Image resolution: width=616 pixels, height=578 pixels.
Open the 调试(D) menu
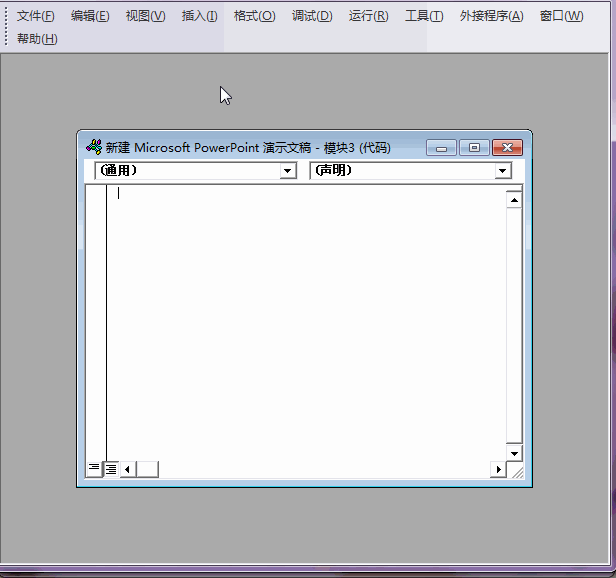click(x=312, y=16)
